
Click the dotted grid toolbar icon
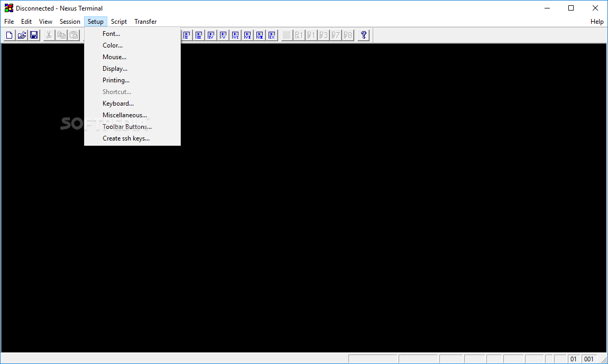[287, 35]
